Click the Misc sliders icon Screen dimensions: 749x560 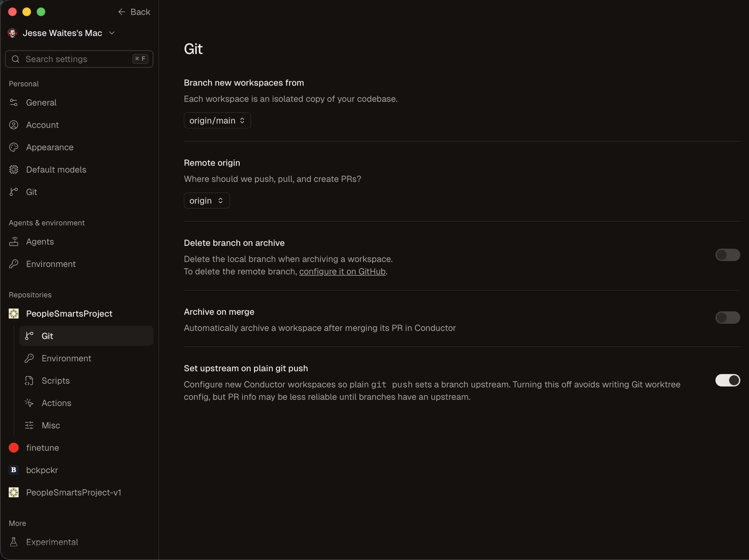(x=29, y=425)
